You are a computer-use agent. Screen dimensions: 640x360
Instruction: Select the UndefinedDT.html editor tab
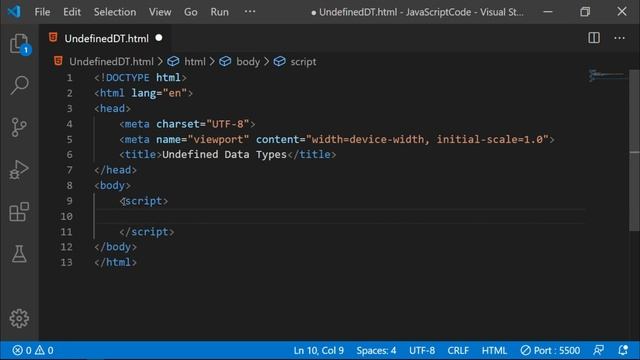(x=105, y=38)
